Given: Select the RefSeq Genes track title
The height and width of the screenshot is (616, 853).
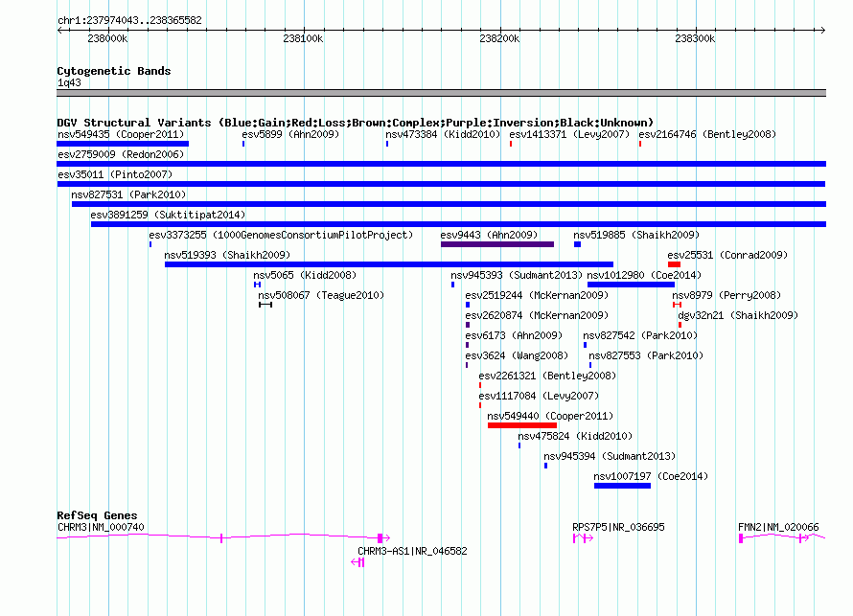Looking at the screenshot, I should click(97, 515).
